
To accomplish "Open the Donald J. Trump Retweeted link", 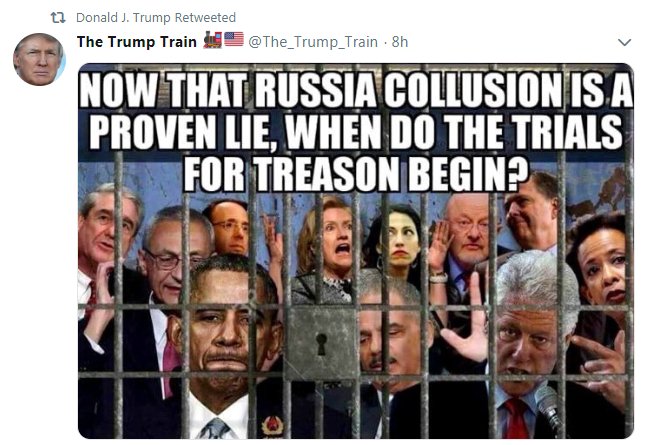I will click(x=156, y=18).
